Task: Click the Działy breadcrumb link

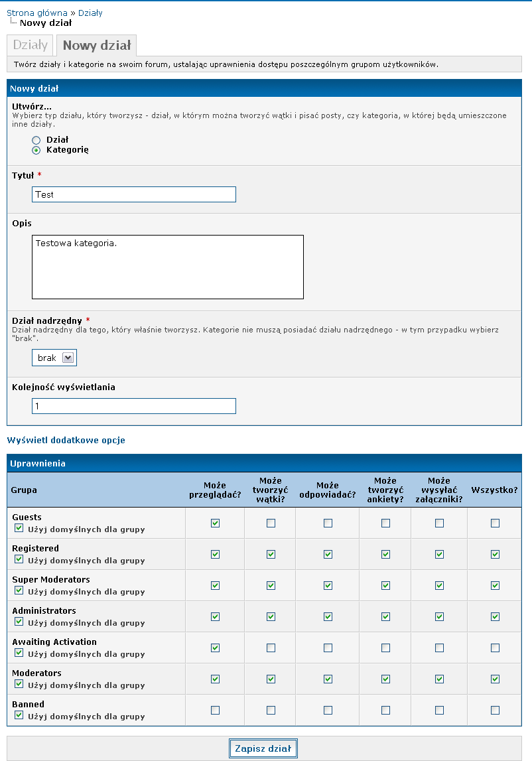Action: coord(90,13)
